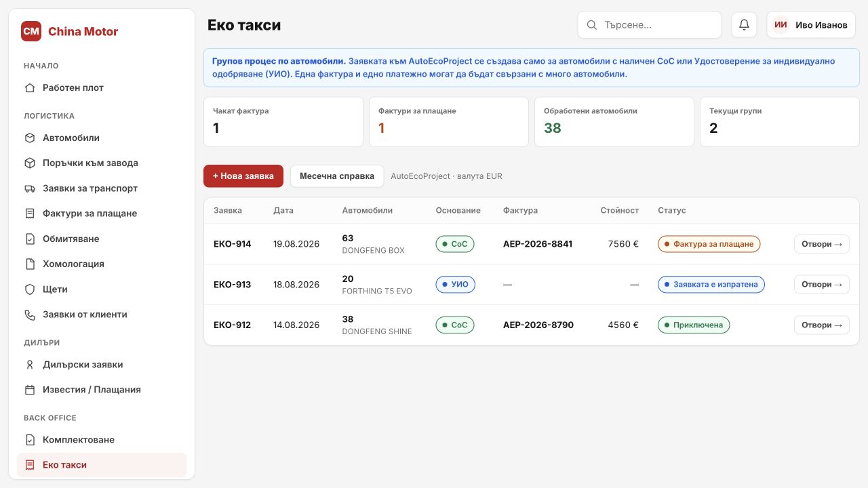Click the Приключена status badge

click(694, 325)
